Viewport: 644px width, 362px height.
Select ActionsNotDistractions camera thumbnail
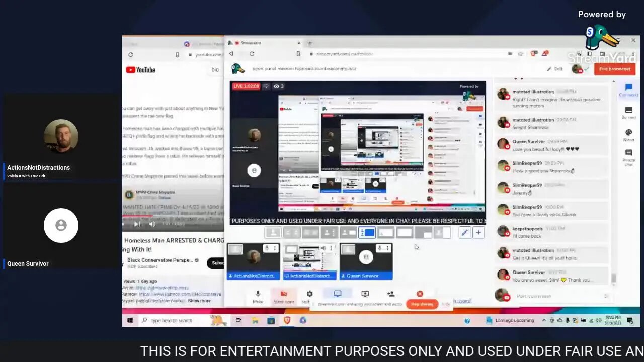pyautogui.click(x=254, y=261)
